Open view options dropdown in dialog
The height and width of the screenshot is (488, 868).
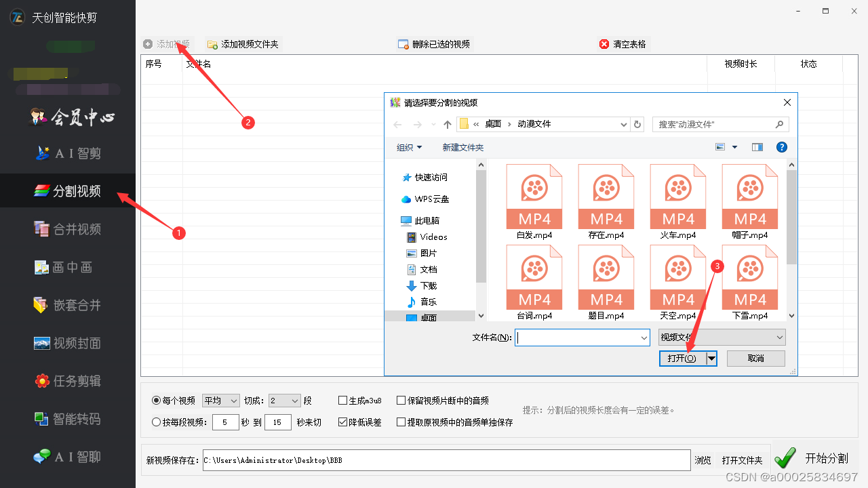click(734, 147)
